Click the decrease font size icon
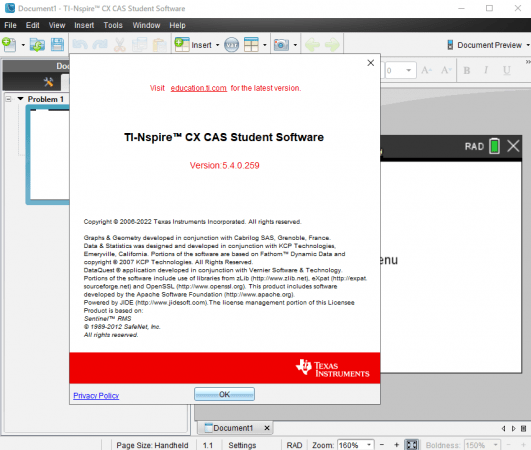Screen dimensions: 531x450 tap(446, 70)
